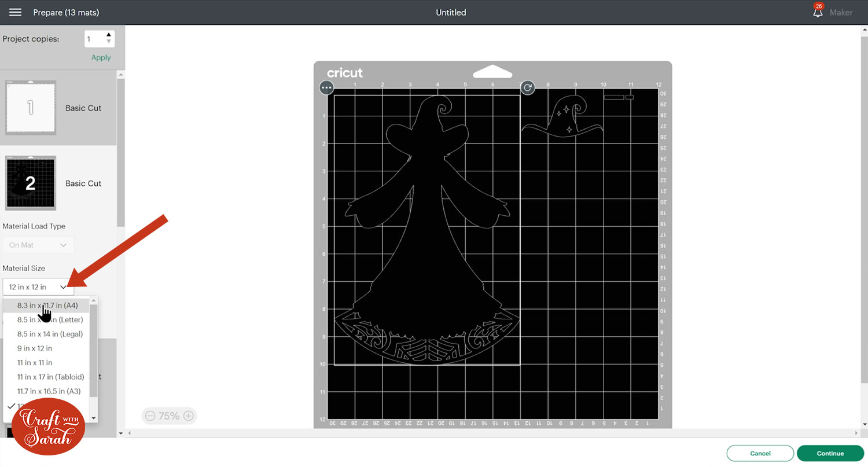The image size is (868, 467).
Task: Click the canvas scroll-right arrow
Action: pos(856,433)
